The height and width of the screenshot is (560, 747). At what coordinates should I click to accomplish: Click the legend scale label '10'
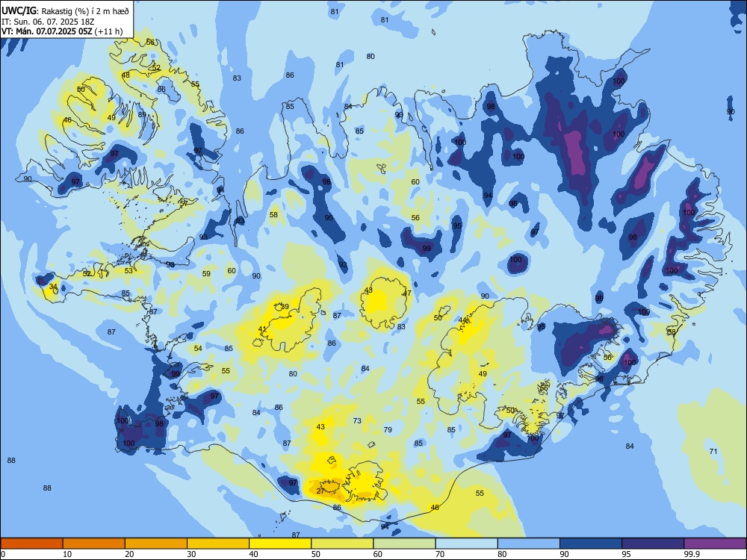[67, 554]
